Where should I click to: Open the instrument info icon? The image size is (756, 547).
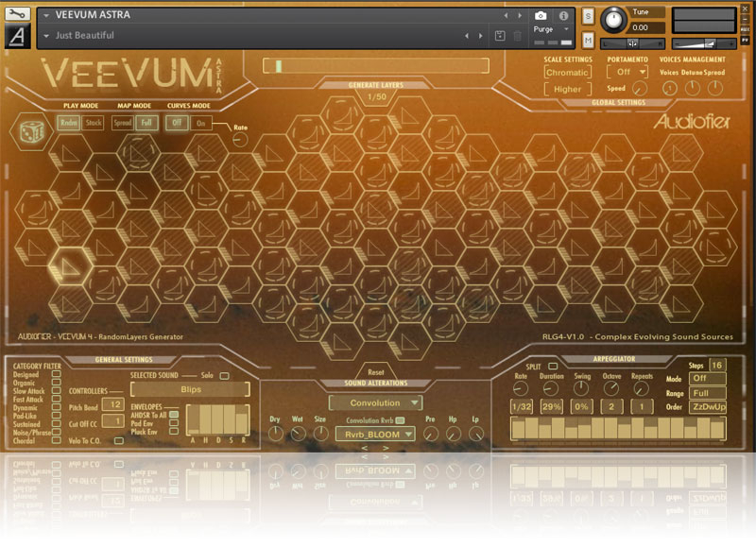[x=564, y=16]
